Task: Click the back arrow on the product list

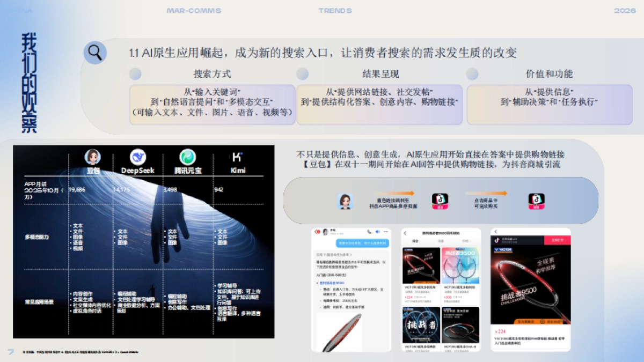Action: (x=405, y=233)
